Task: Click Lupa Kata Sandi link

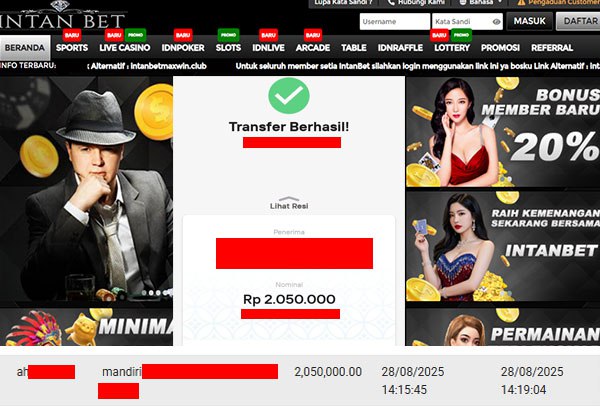Action: coord(344,2)
